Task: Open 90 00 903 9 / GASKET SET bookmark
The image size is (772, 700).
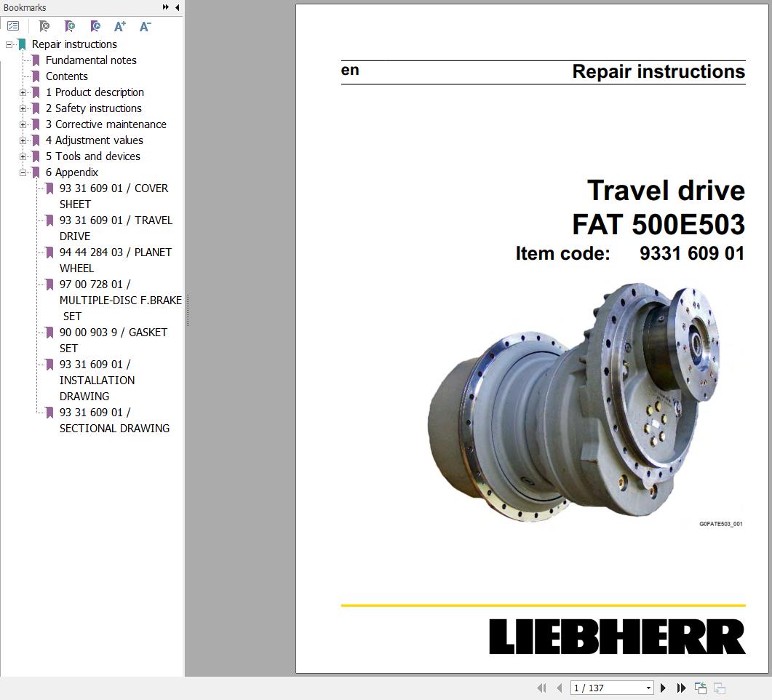Action: coord(114,340)
